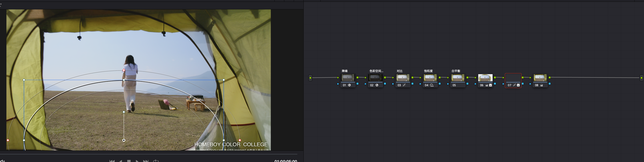
Task: Click the viewer scrubber bar
Action: (x=150, y=154)
